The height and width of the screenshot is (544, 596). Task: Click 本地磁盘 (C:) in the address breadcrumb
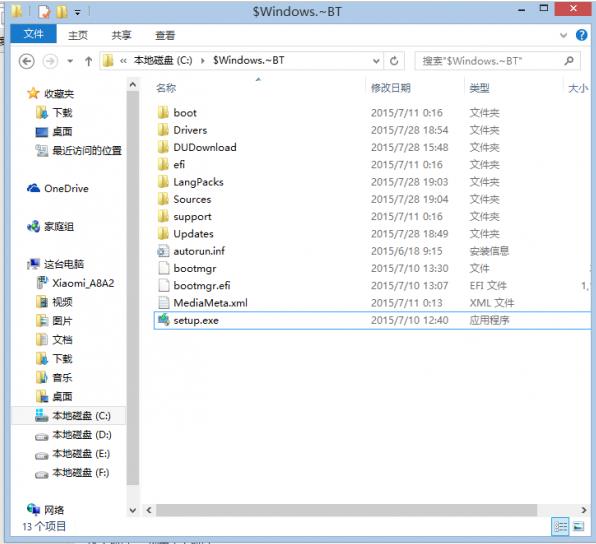(x=163, y=61)
